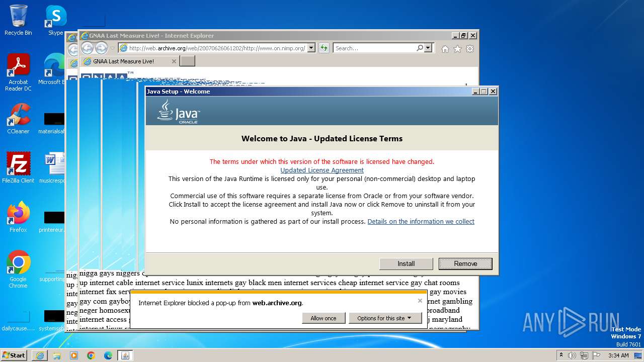The height and width of the screenshot is (362, 644).
Task: Click the volume speaker tray icon
Action: 572,355
